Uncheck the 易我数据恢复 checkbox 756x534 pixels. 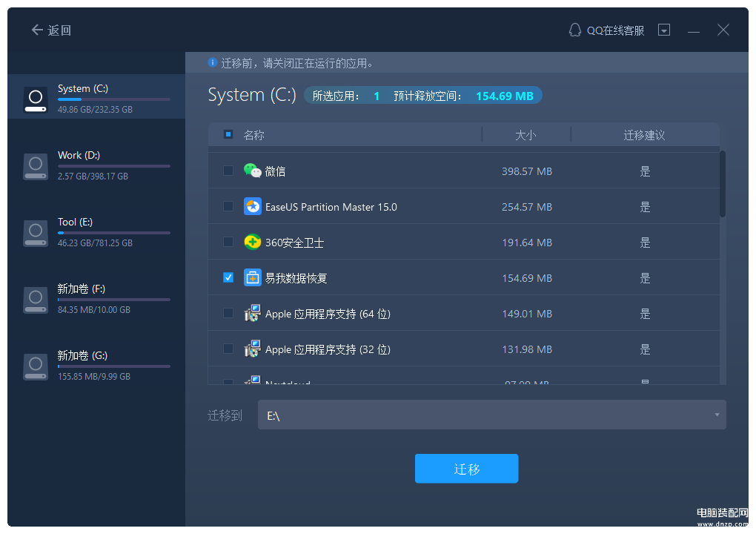[228, 277]
